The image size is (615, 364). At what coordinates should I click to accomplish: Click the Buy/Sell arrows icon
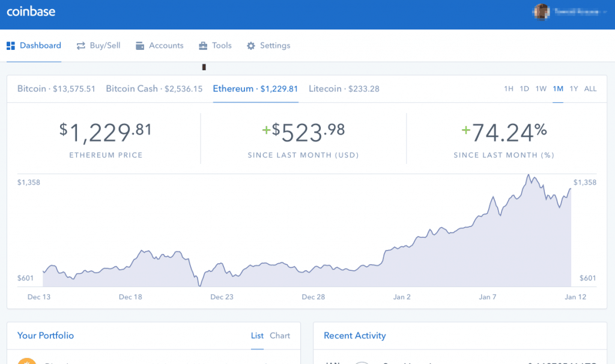point(81,46)
